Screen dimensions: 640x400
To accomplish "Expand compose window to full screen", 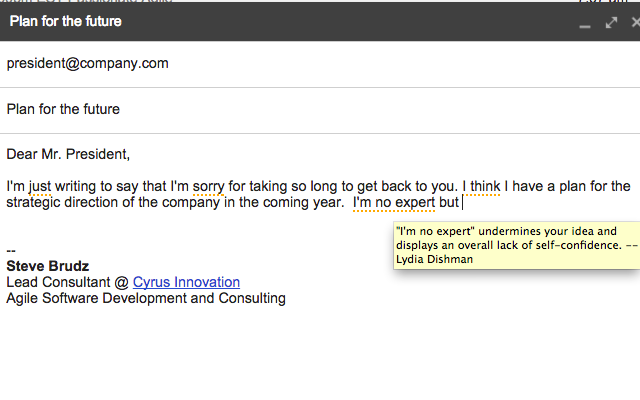I will 611,22.
